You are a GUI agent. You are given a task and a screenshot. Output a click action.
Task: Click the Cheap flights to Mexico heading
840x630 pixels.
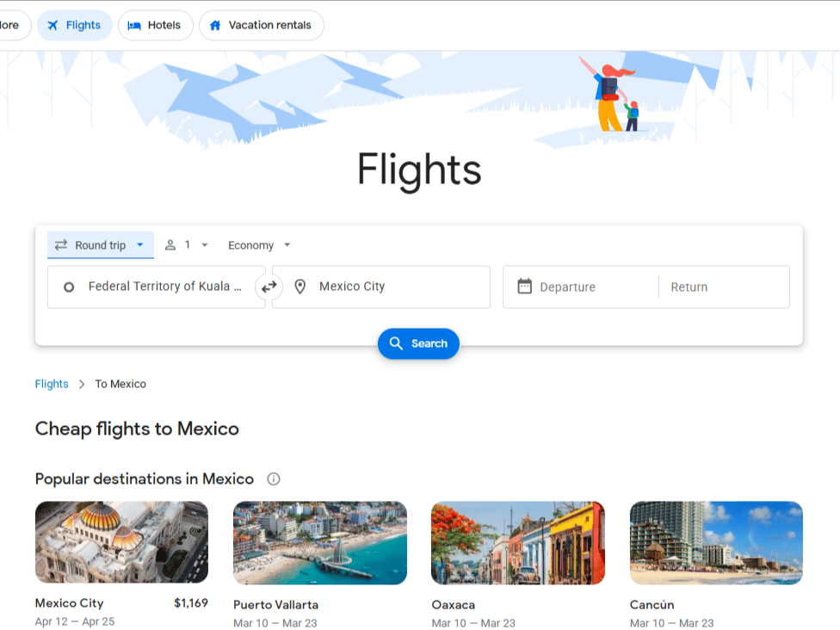(x=137, y=429)
